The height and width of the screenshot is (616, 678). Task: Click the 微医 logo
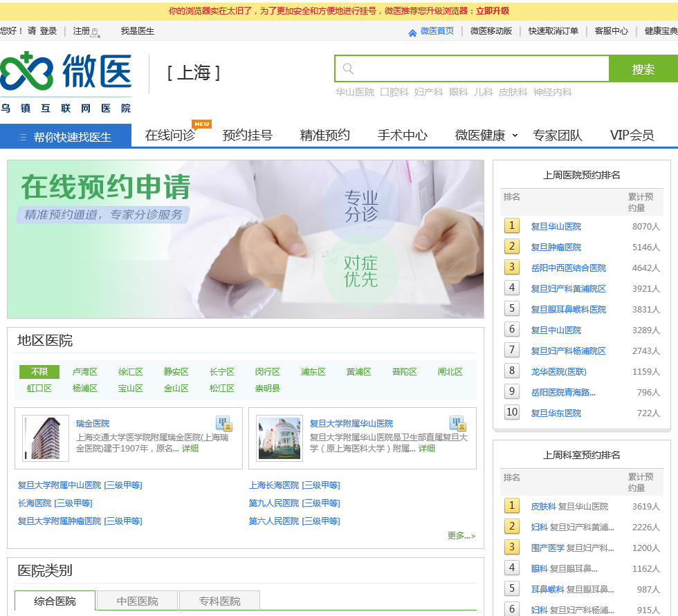[66, 82]
